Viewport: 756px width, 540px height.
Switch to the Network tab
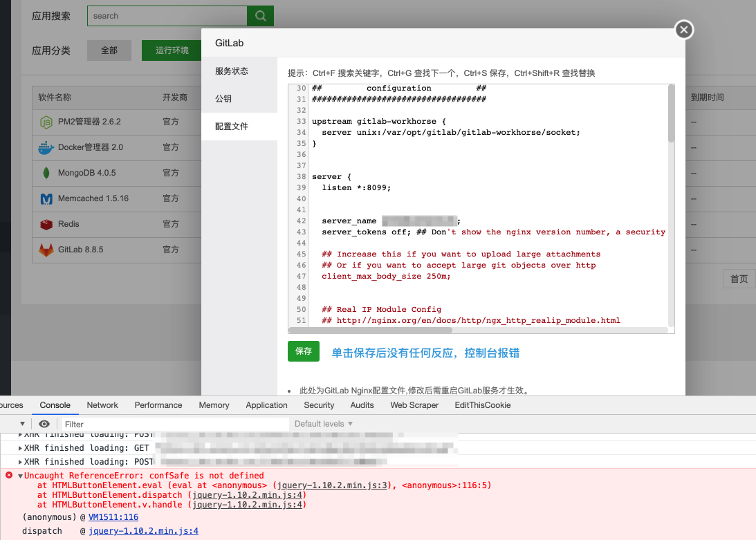click(102, 405)
